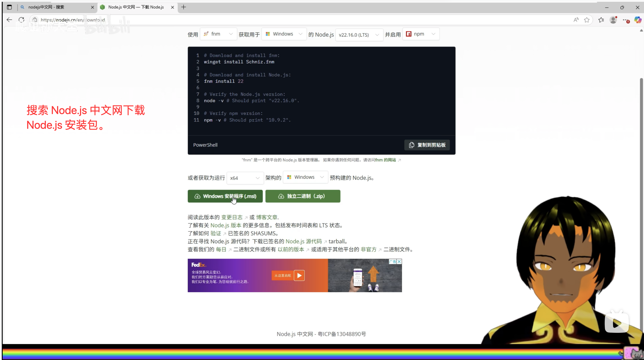This screenshot has height=360, width=644.
Task: Open the x64 architecture dropdown
Action: click(245, 178)
